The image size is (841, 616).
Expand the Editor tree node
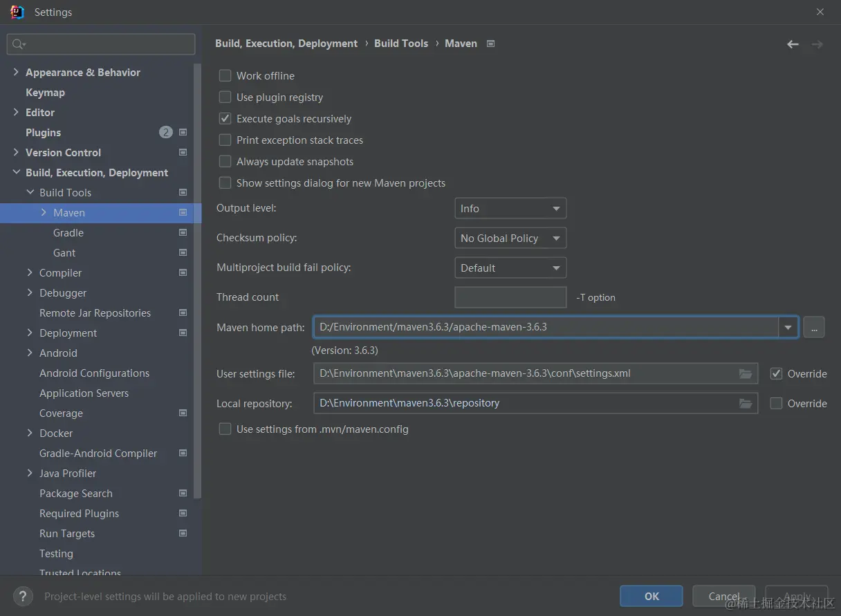16,112
